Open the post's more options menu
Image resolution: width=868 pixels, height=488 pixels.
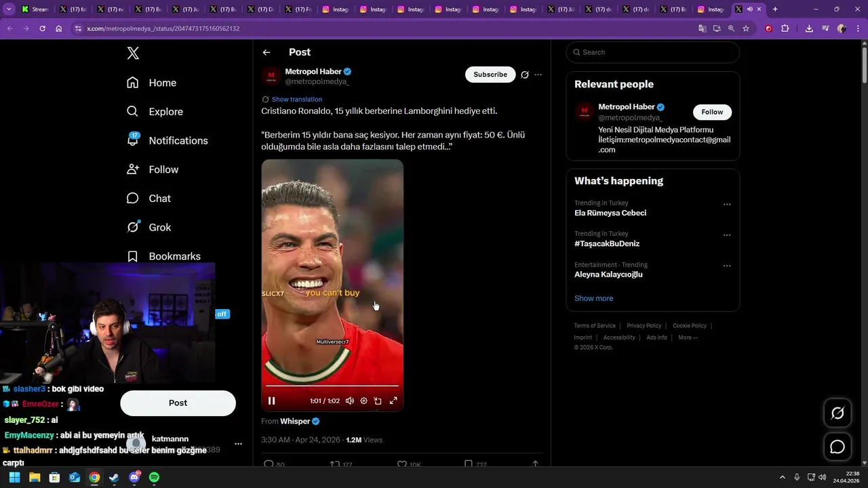click(x=538, y=75)
